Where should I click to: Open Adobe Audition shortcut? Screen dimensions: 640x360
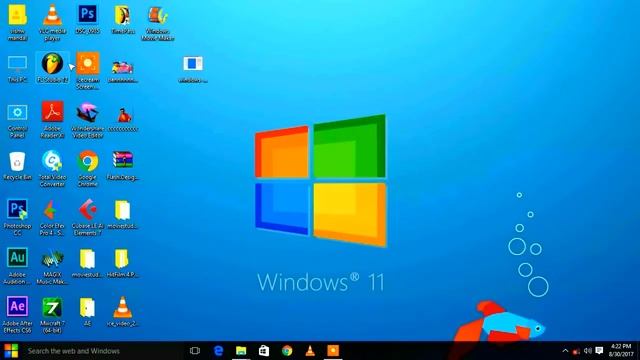[x=17, y=265]
